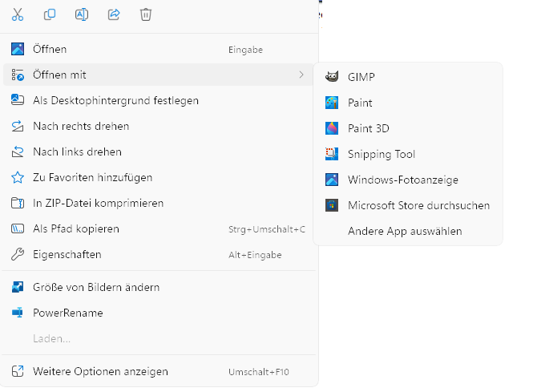Choose Nach links drehen

[77, 152]
